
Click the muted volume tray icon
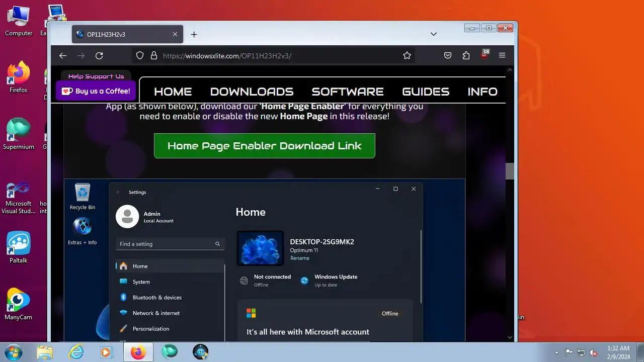[594, 352]
